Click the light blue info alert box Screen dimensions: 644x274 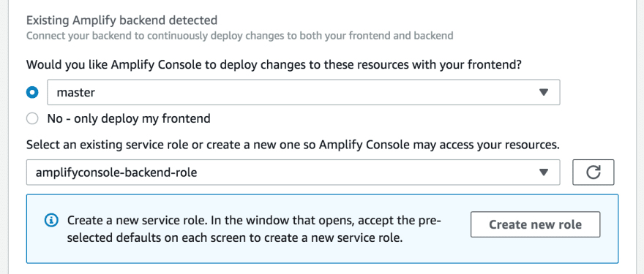point(323,229)
